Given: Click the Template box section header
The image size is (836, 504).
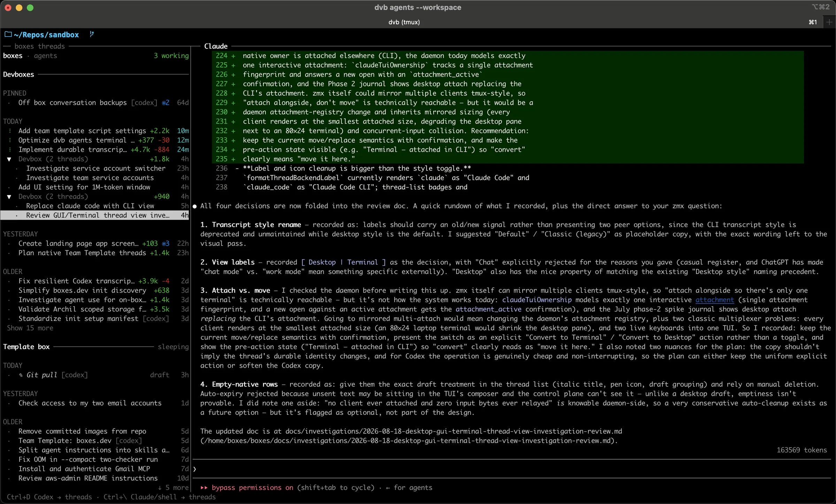Looking at the screenshot, I should coord(26,347).
